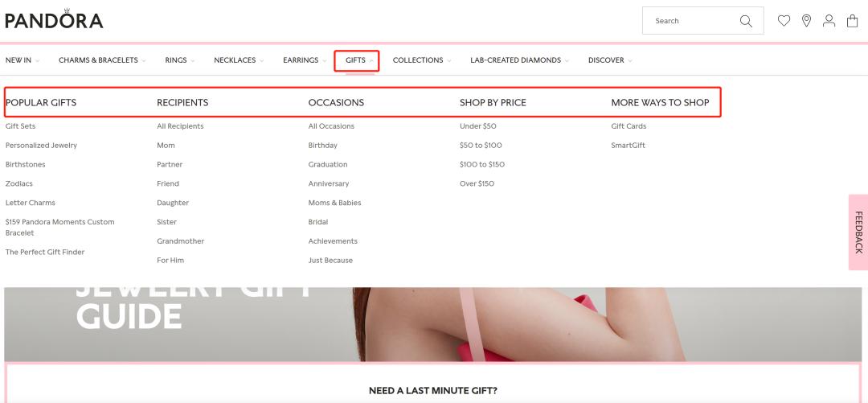The width and height of the screenshot is (868, 403).
Task: Open the shopping bag icon
Action: 852,20
